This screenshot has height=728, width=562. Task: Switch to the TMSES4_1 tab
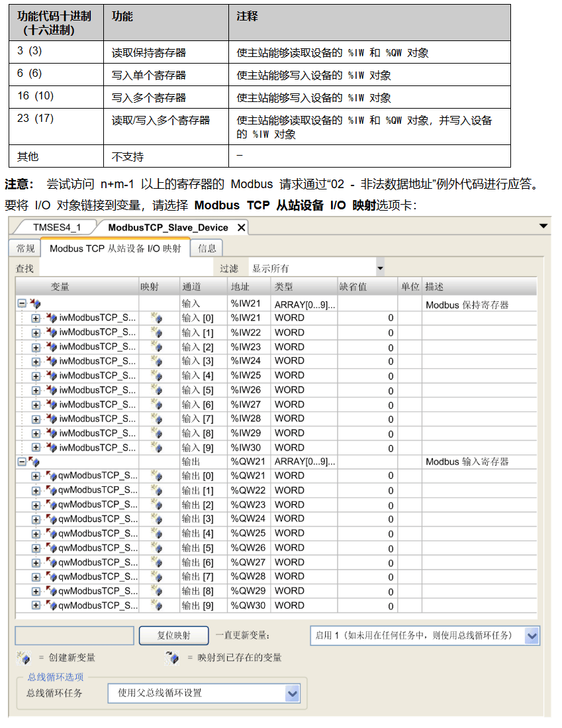[57, 227]
